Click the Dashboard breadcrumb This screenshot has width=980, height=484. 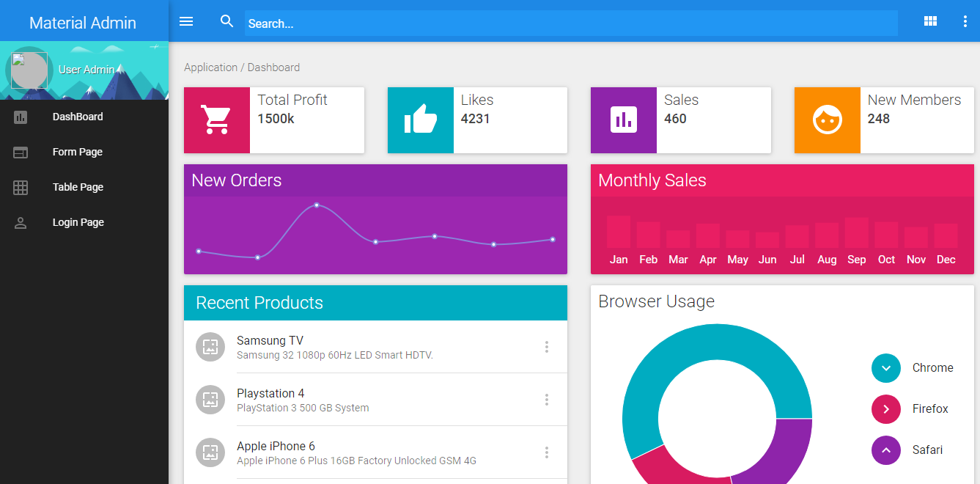(273, 67)
